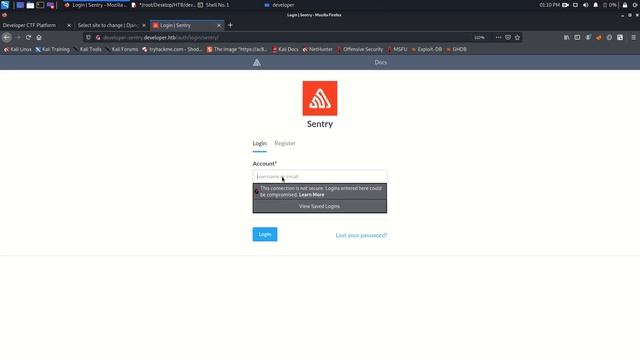Close the Select site to change tab
The image size is (640, 360).
tap(144, 25)
